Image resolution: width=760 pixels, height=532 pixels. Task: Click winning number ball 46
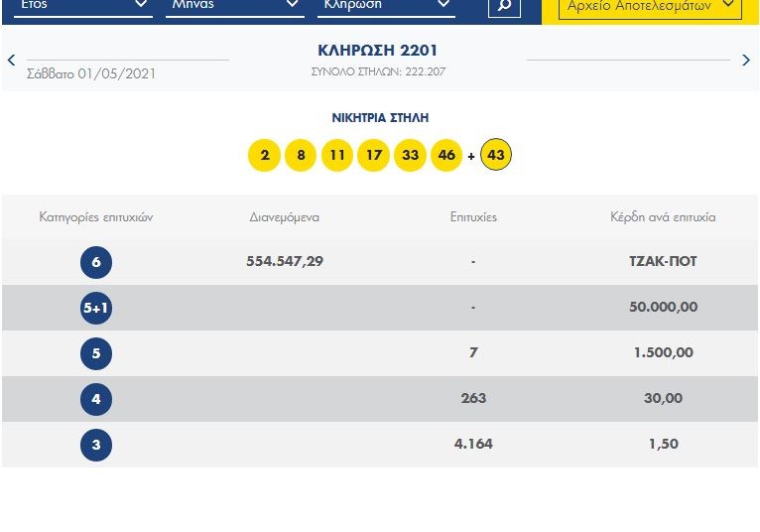point(446,156)
